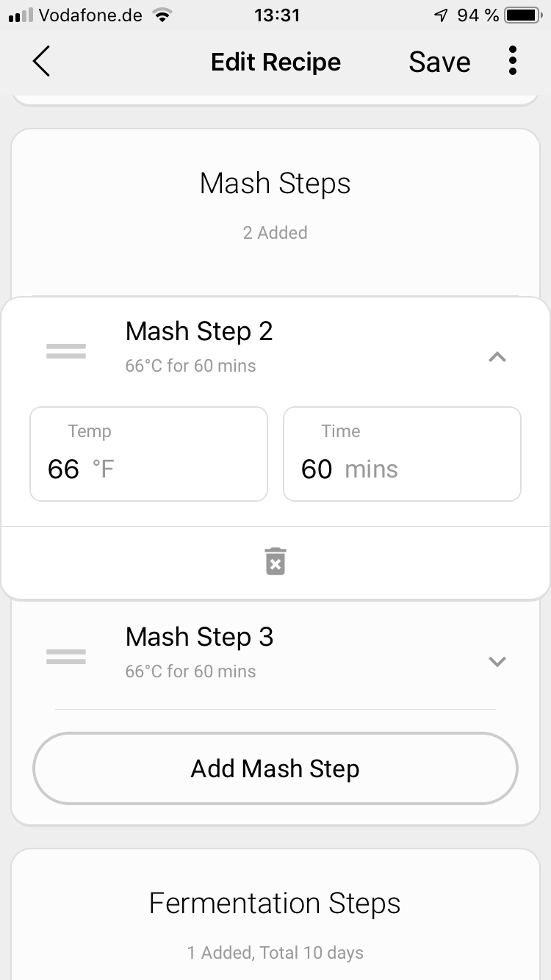The image size is (551, 980).
Task: Edit the Temp field value 66
Action: pyautogui.click(x=63, y=469)
